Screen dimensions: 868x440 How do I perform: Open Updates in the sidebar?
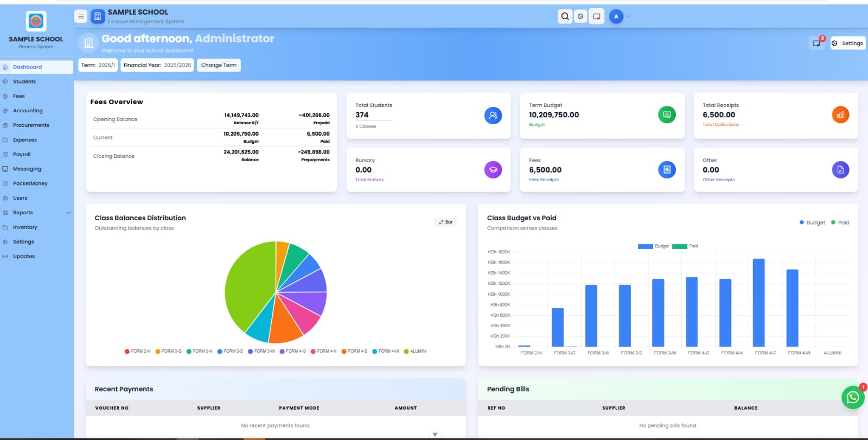(36, 257)
